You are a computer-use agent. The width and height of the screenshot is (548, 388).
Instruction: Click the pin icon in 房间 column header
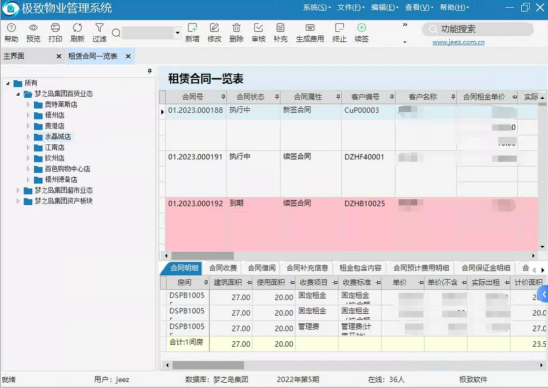pos(206,282)
